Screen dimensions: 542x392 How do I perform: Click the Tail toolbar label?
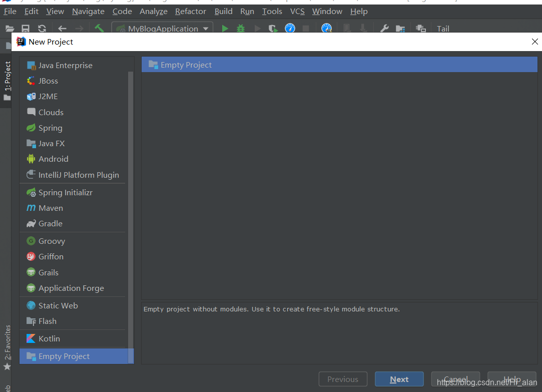pyautogui.click(x=443, y=29)
